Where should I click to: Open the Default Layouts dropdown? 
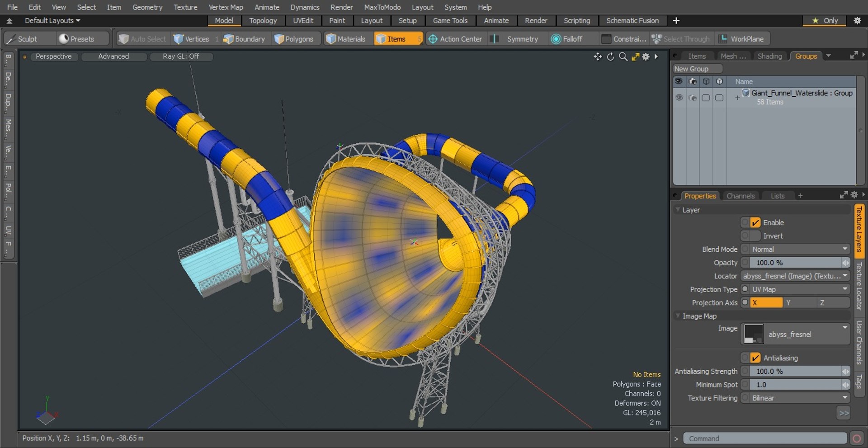pyautogui.click(x=52, y=20)
